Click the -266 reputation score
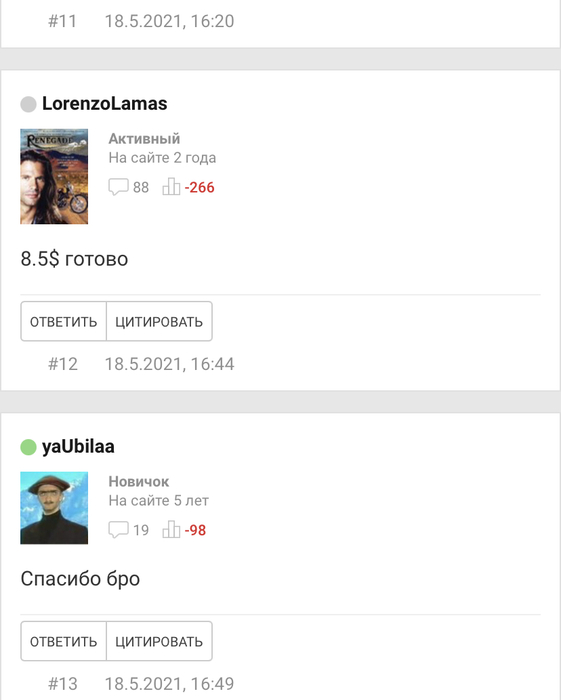 pos(199,187)
